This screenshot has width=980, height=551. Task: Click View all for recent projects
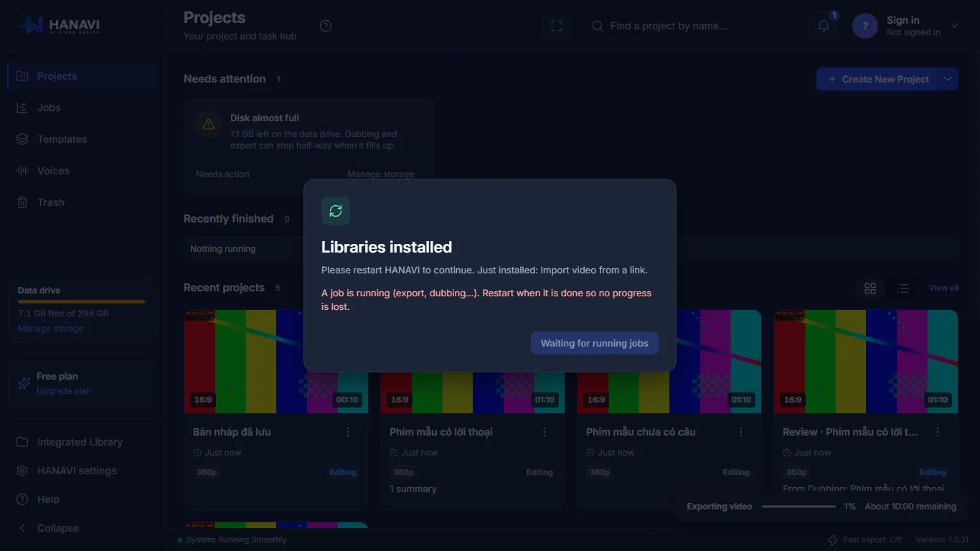click(x=943, y=288)
